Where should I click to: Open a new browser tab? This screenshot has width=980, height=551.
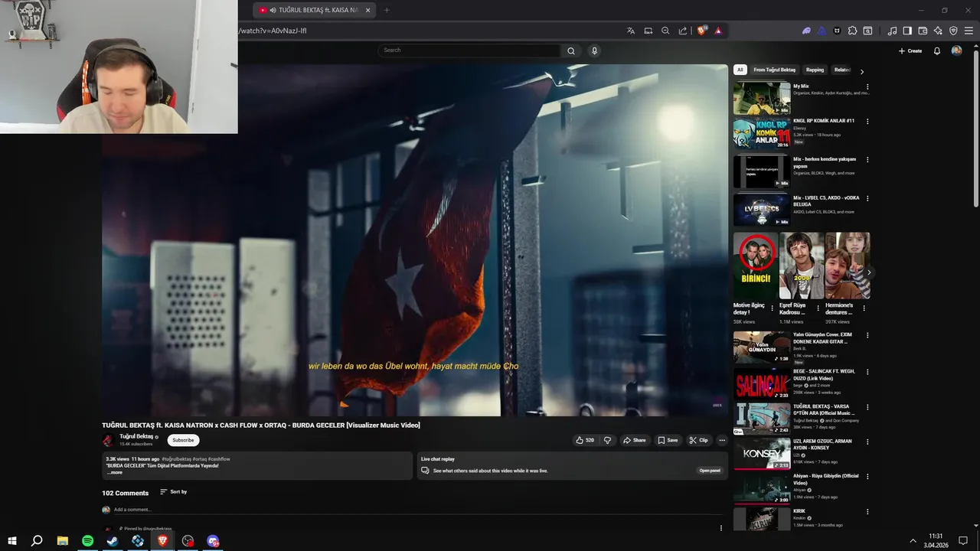pos(387,10)
